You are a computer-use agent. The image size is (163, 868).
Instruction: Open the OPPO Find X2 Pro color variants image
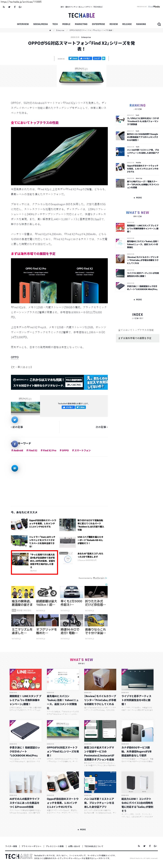point(59,281)
